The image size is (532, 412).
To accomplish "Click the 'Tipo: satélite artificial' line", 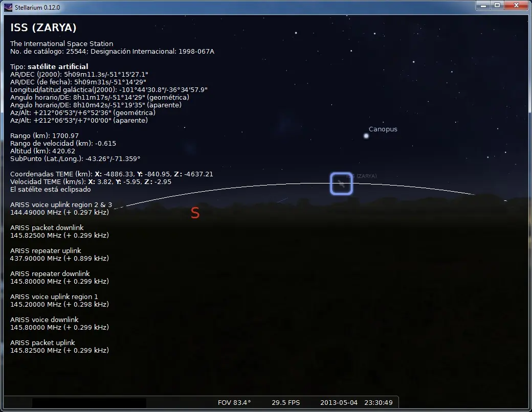I will click(49, 66).
